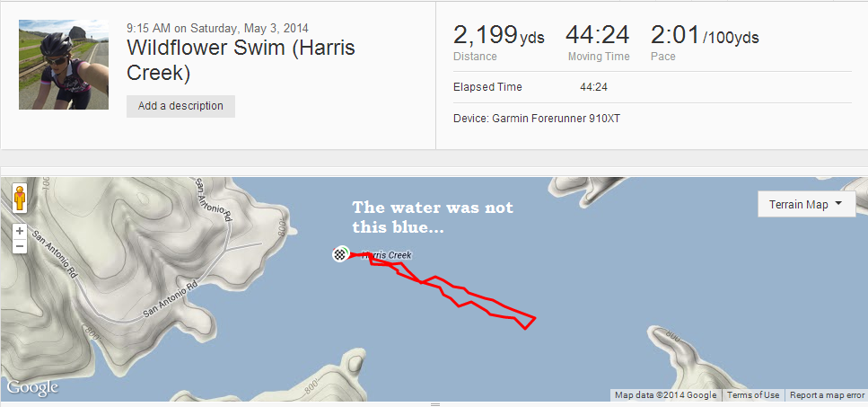Click the map resize handle at bottom
The width and height of the screenshot is (868, 407).
tap(434, 404)
